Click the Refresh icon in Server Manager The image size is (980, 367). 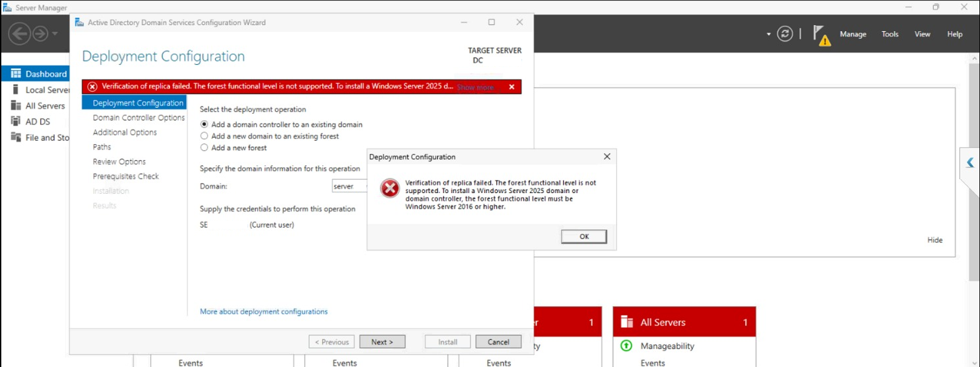click(785, 34)
